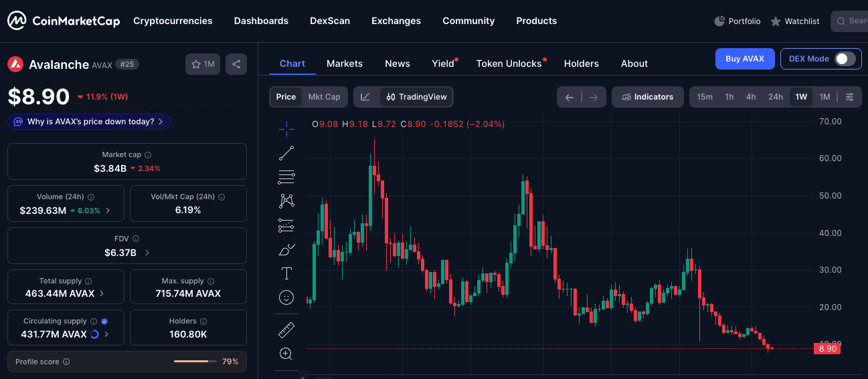Image resolution: width=868 pixels, height=379 pixels.
Task: Open the Token Unlocks tab
Action: (x=509, y=64)
